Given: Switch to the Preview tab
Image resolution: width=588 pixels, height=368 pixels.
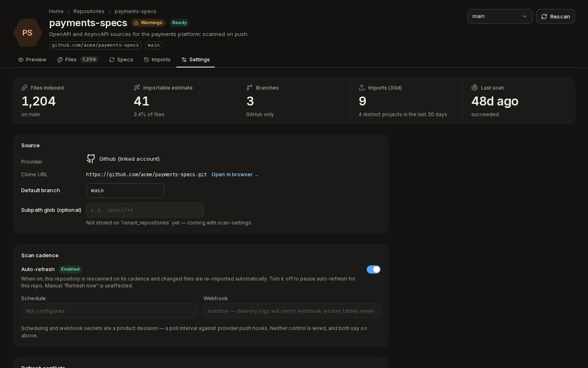Looking at the screenshot, I should coord(32,60).
